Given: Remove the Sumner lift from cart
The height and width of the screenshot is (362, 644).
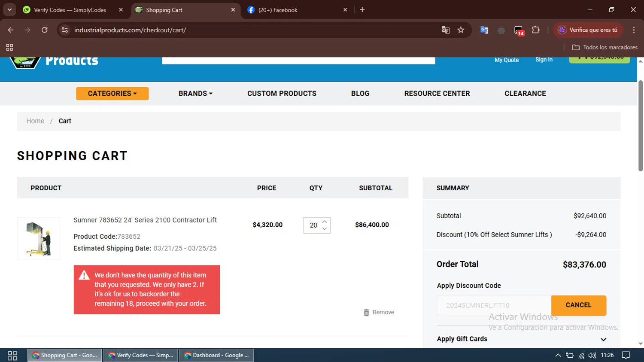Looking at the screenshot, I should coord(379,313).
